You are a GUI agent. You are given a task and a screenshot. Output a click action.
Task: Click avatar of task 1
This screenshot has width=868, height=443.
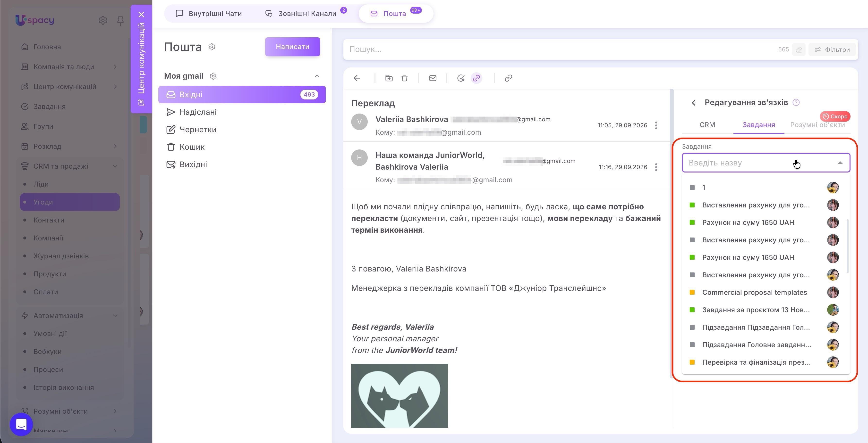(x=833, y=188)
